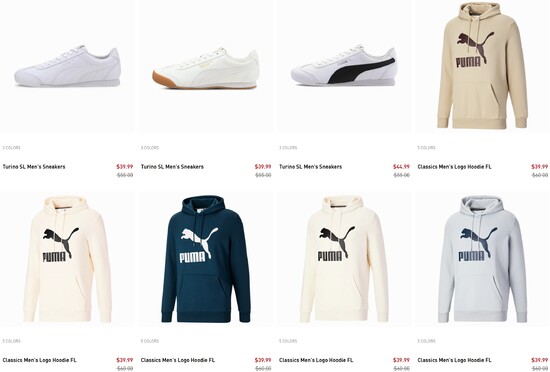Click the $39.99 price of navy hoodie

click(263, 360)
